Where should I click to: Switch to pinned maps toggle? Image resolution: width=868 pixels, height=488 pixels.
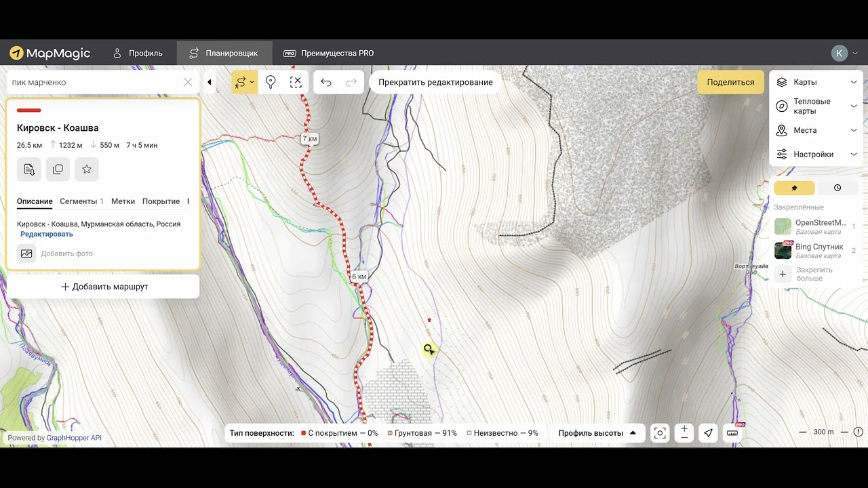(x=794, y=188)
